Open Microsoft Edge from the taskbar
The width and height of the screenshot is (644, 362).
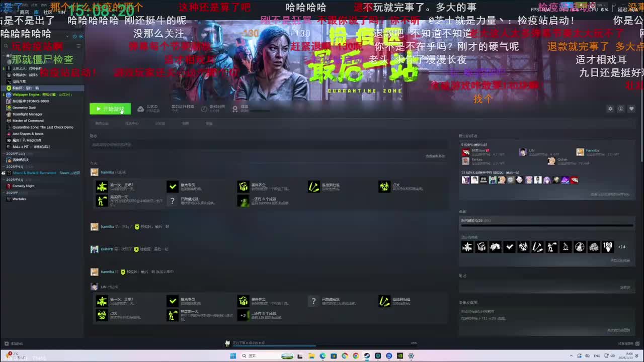[323, 356]
